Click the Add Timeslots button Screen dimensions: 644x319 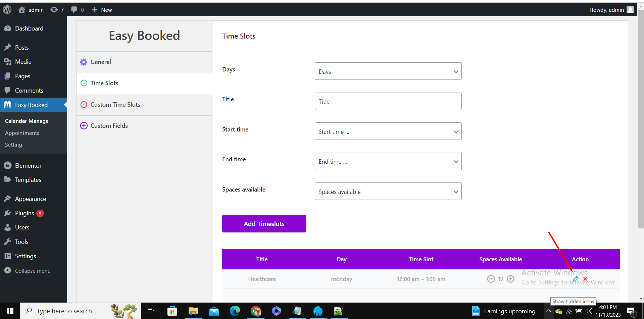(x=264, y=224)
